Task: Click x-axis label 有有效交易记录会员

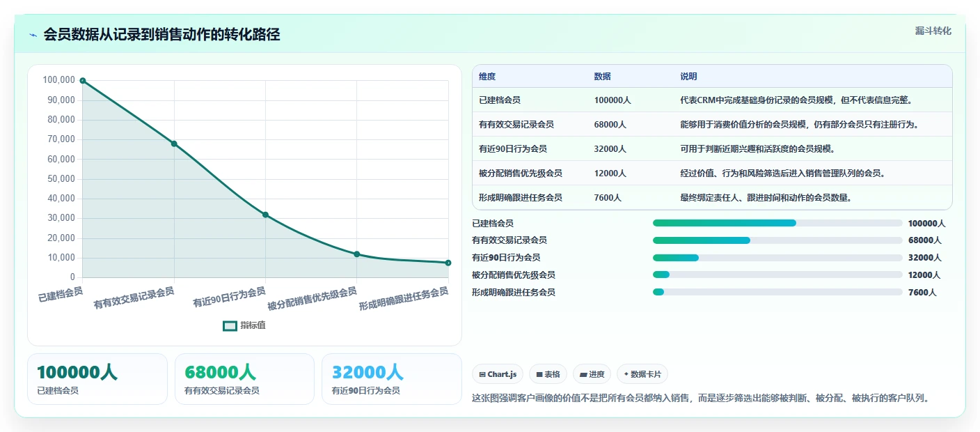Action: [134, 298]
